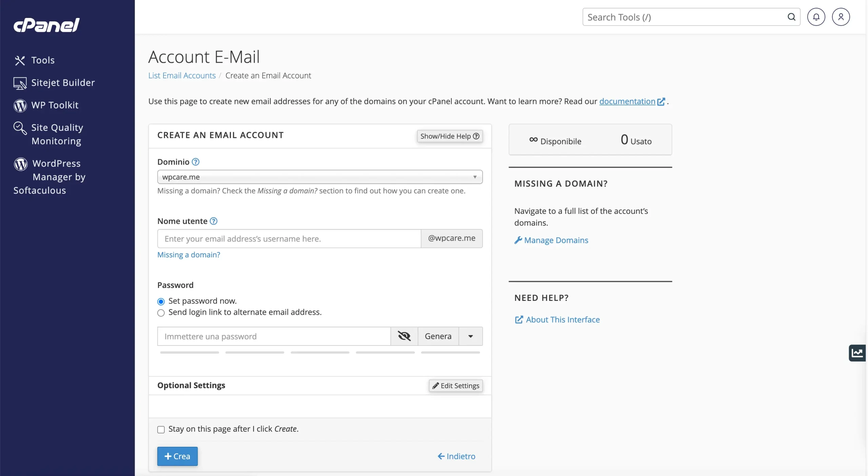The image size is (868, 476).
Task: Click the password strength meter bar
Action: 319,353
